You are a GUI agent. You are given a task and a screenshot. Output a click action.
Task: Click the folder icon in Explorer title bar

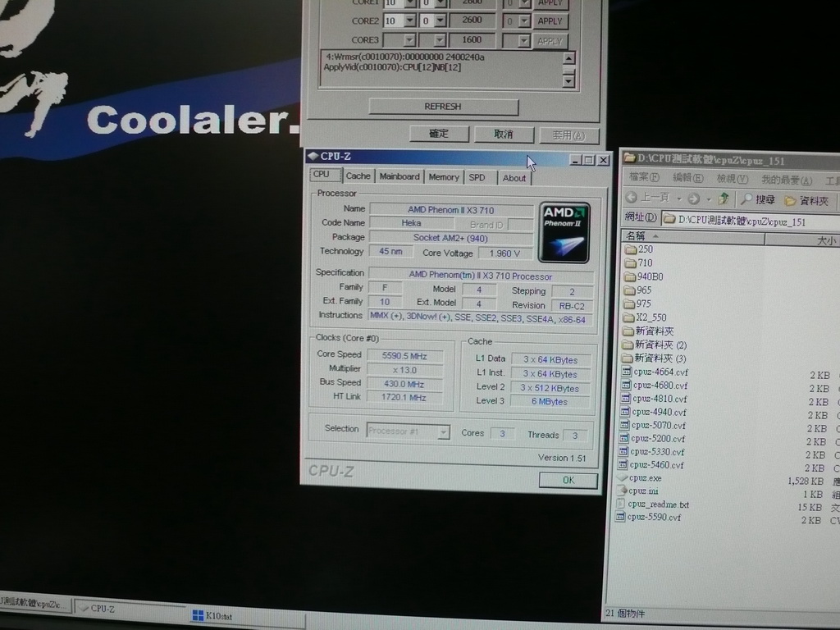(629, 158)
